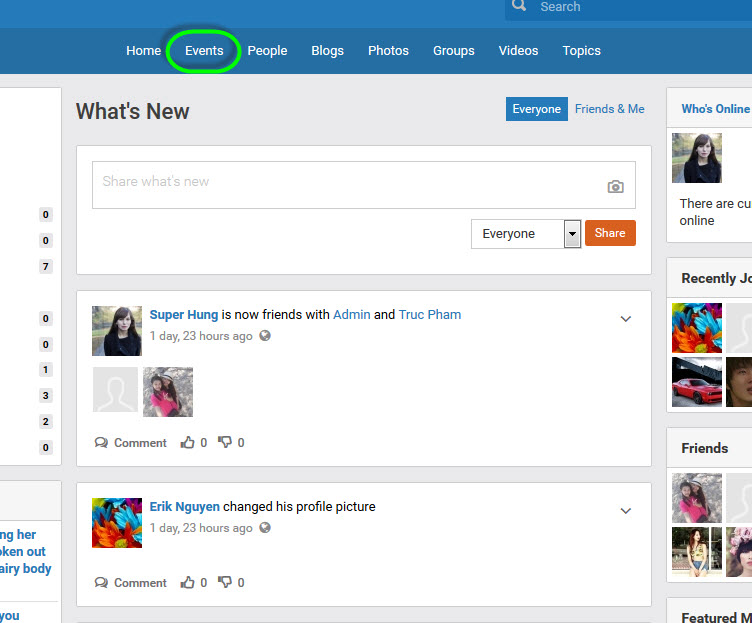The width and height of the screenshot is (752, 623).
Task: Switch feed filter to Friends & Me
Action: coord(609,109)
